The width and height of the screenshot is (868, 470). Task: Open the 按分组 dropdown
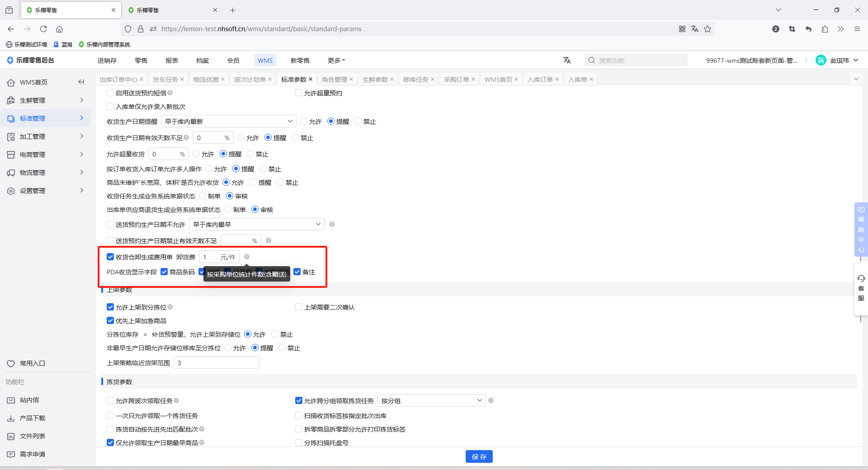pyautogui.click(x=431, y=400)
